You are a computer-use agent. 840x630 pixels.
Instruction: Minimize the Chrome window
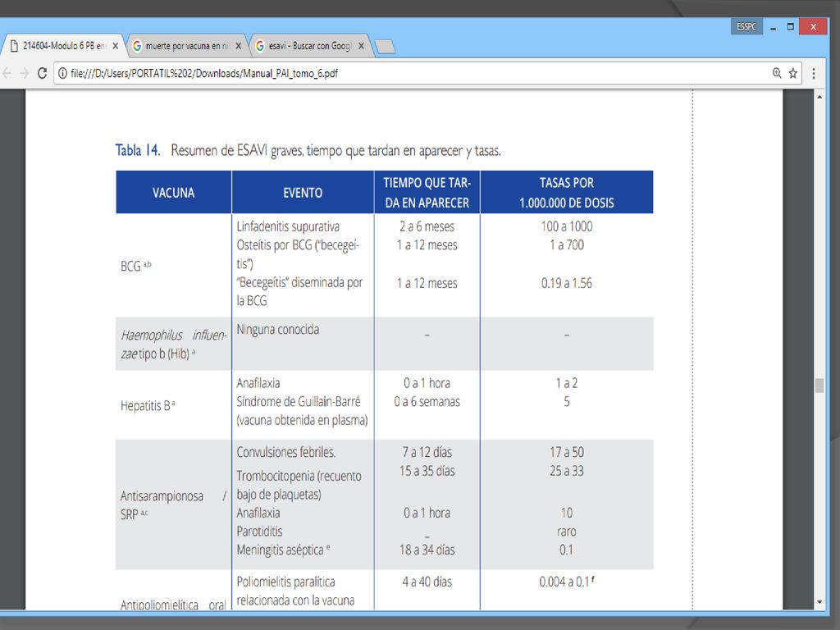[x=773, y=27]
